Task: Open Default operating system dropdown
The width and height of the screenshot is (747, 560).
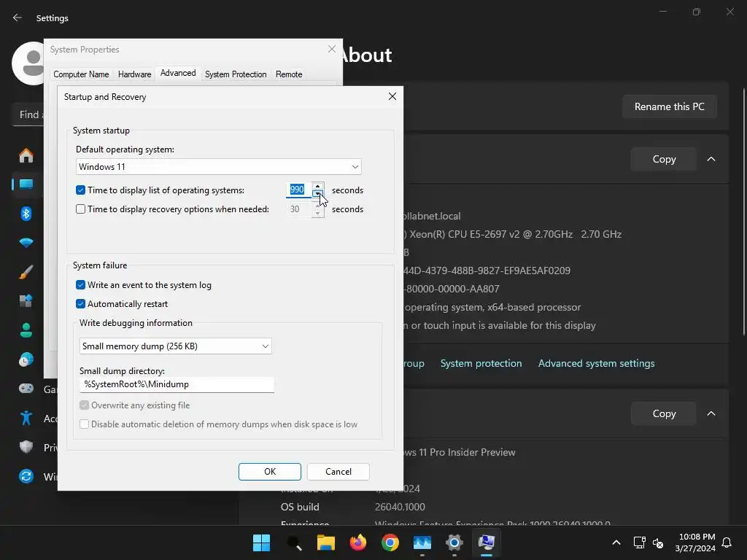Action: (218, 167)
